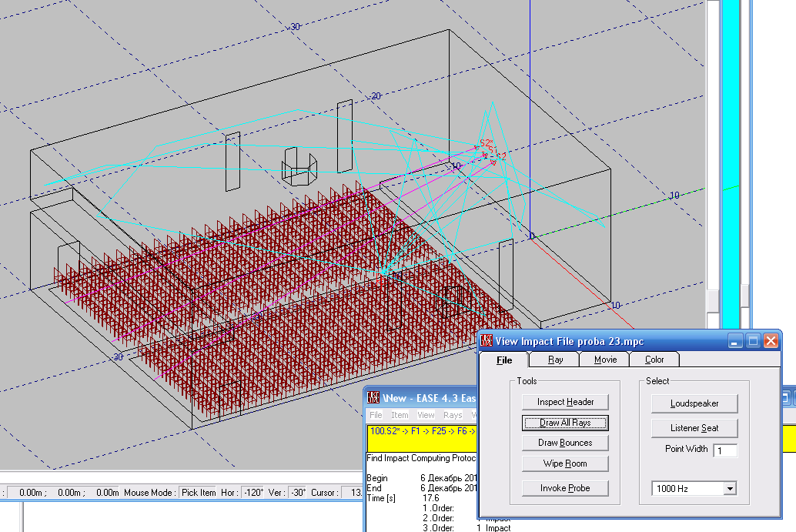Open the File tab in View Impact File
Viewport: 796px width, 532px height.
tap(504, 360)
